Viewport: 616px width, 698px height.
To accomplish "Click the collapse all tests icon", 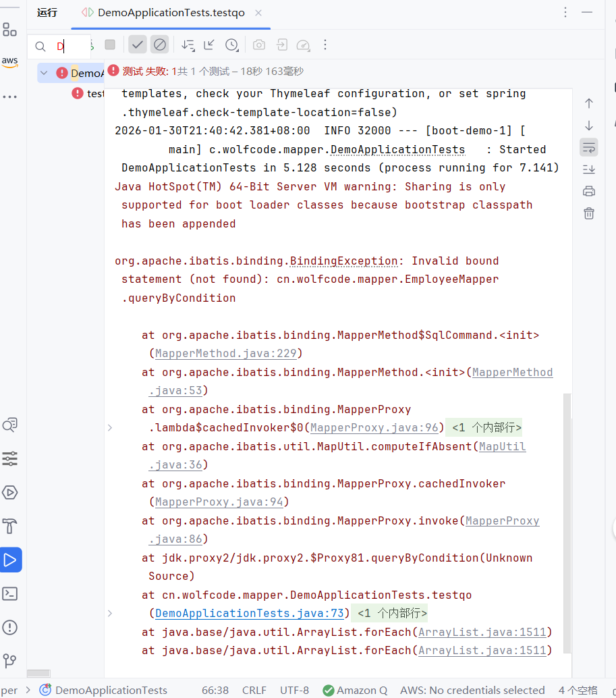I will coord(209,45).
